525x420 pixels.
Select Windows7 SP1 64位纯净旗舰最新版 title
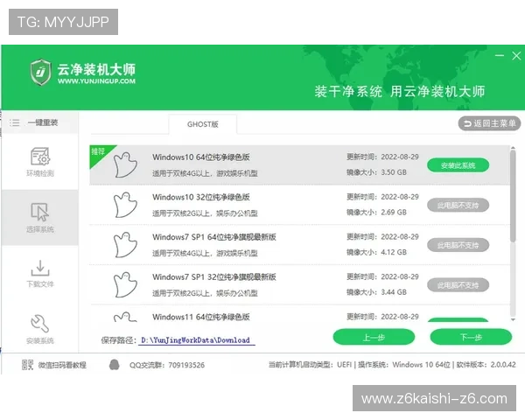[x=214, y=237]
